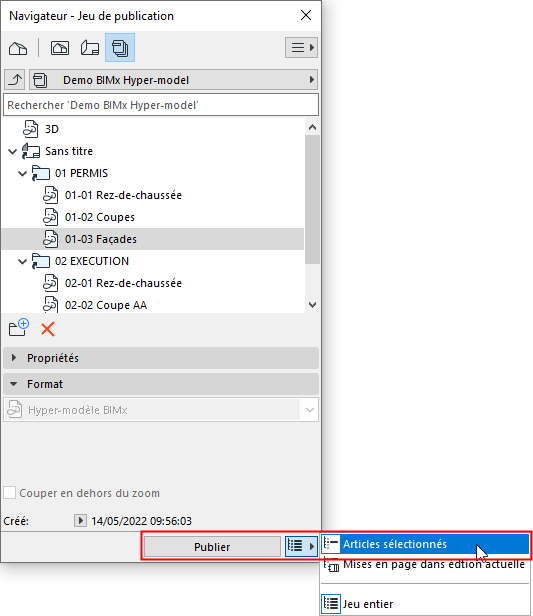The height and width of the screenshot is (616, 533).
Task: Click the search field for Demo BIMx Hyper-model
Action: [x=161, y=105]
